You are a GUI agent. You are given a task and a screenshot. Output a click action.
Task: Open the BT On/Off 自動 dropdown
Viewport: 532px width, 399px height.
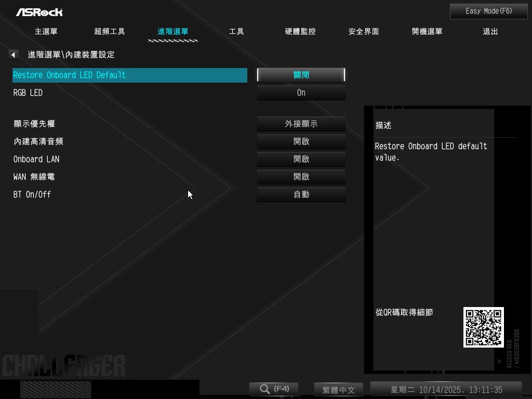click(x=301, y=195)
